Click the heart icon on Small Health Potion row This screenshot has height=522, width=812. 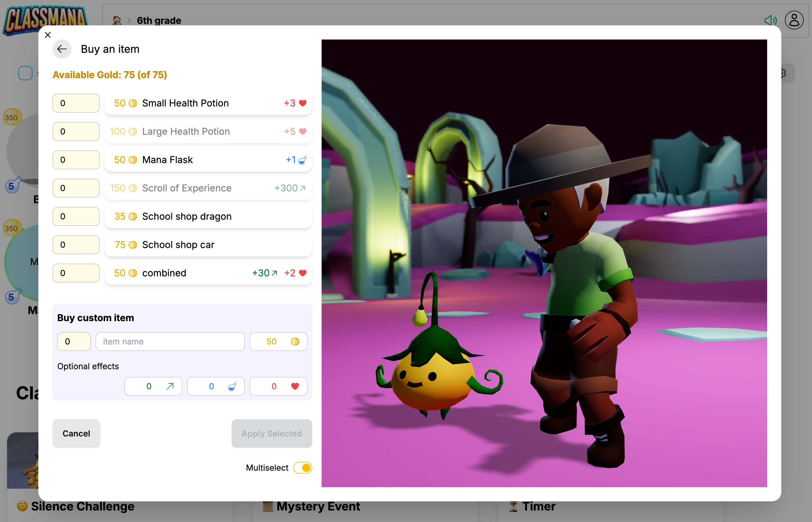[x=303, y=103]
